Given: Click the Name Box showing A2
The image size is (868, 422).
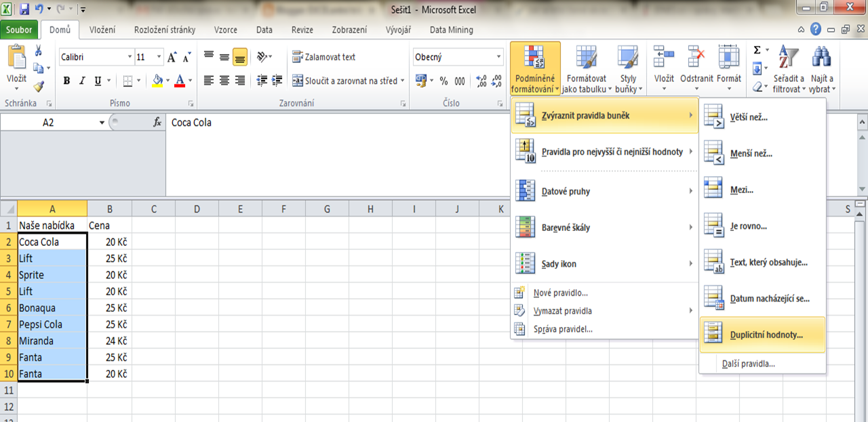Looking at the screenshot, I should click(x=48, y=123).
